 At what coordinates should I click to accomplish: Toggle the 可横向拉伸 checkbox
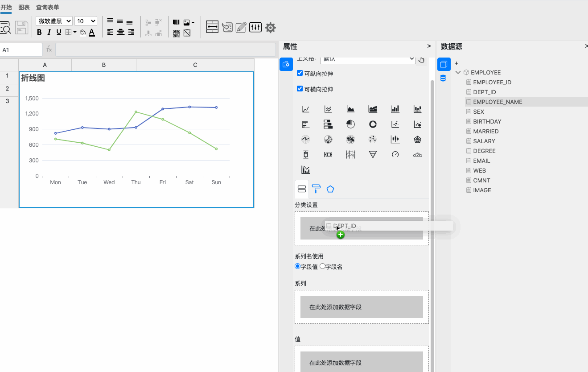click(300, 89)
